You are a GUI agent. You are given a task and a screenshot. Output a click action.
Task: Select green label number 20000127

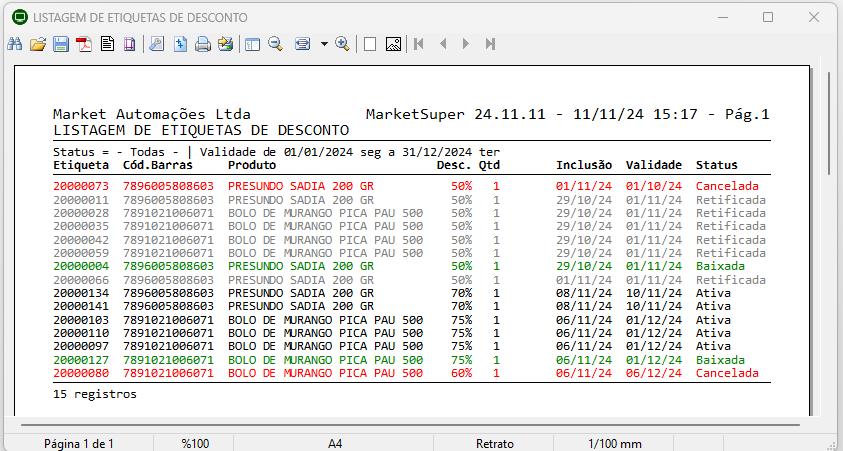[81, 360]
